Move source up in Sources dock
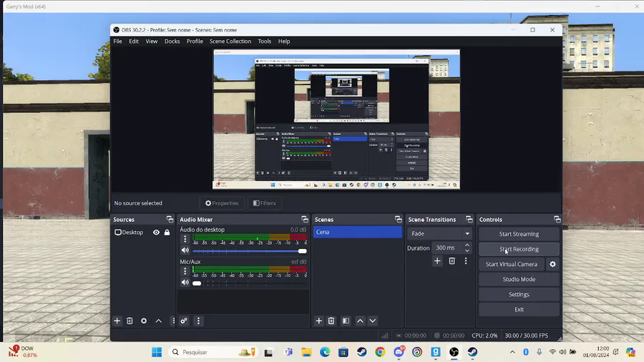The height and width of the screenshot is (362, 644). tap(159, 321)
